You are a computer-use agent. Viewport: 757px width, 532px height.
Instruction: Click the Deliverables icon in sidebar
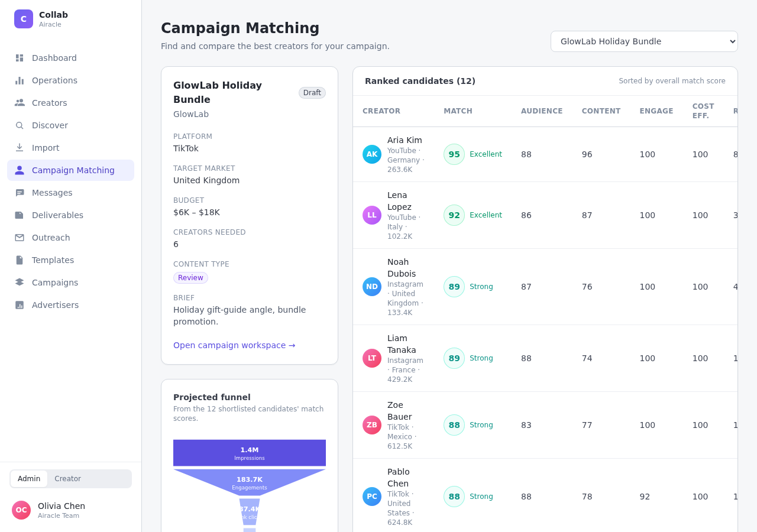[x=20, y=215]
